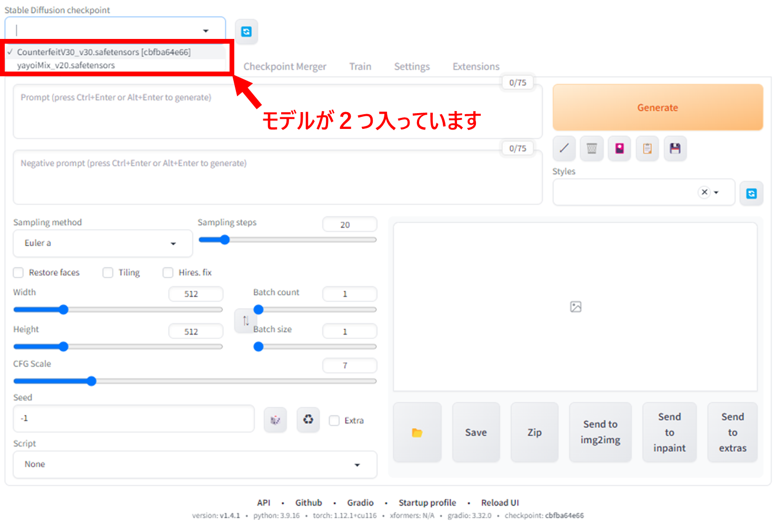Swap width and height values
Image resolution: width=775 pixels, height=532 pixels.
[245, 321]
